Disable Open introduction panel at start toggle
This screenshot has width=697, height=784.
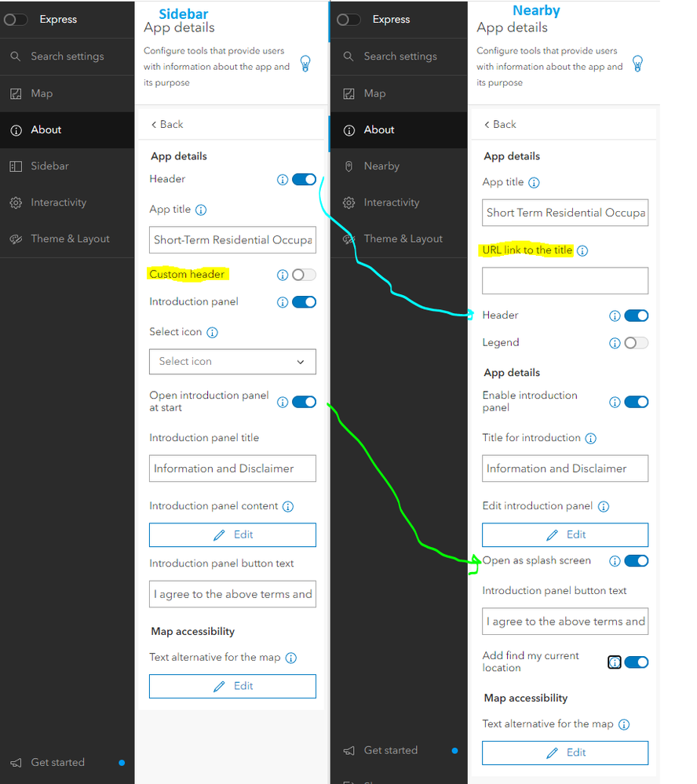(x=304, y=402)
